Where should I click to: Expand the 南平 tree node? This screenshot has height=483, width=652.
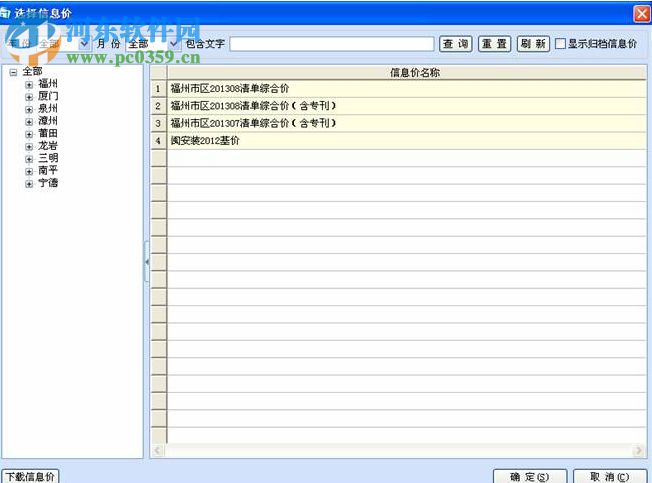pyautogui.click(x=29, y=171)
